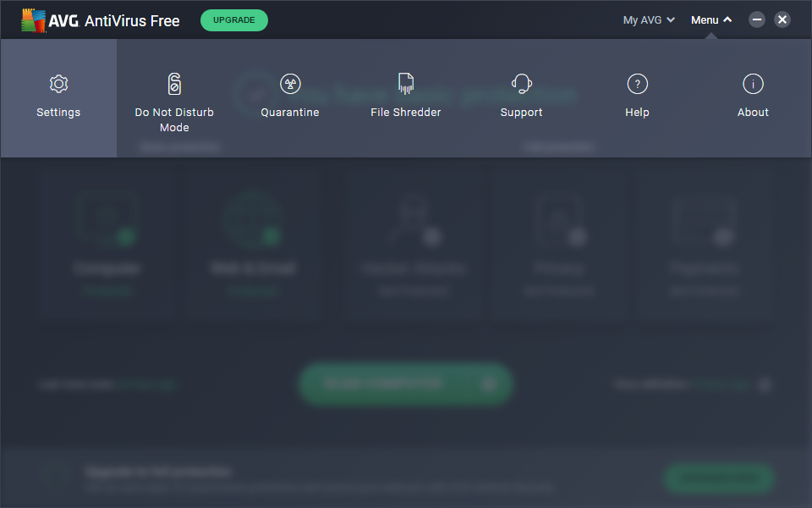Screen dimensions: 812x508
Task: Collapse the Menu panel
Action: (x=711, y=20)
